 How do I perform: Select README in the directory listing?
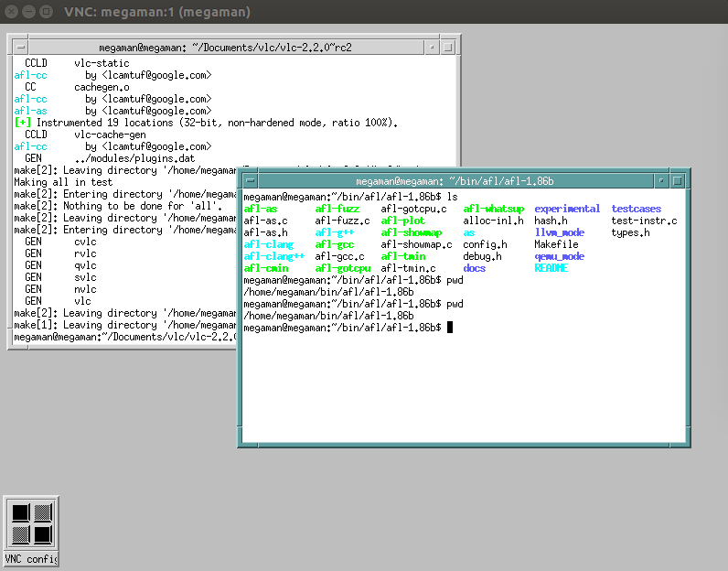pos(551,268)
